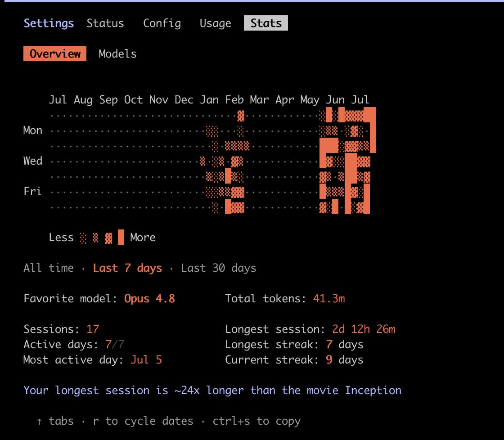Click the Settings heading
This screenshot has height=440, width=504.
[x=49, y=23]
